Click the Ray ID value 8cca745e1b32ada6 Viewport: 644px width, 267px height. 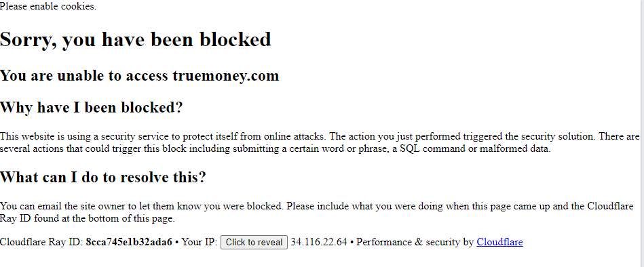pyautogui.click(x=129, y=242)
